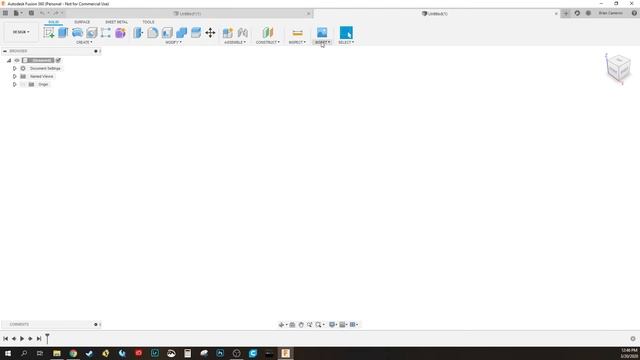The height and width of the screenshot is (360, 640).
Task: Open the Construct dropdown menu
Action: pyautogui.click(x=268, y=42)
